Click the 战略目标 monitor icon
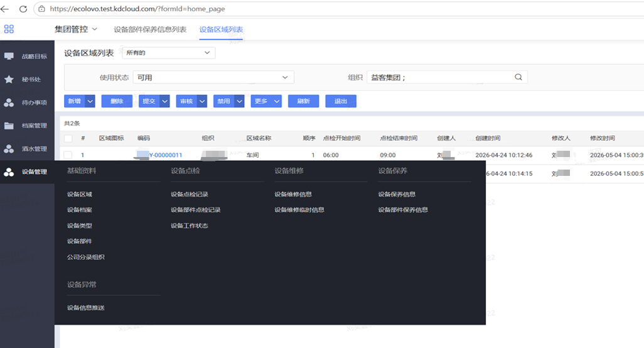The image size is (644, 348). [x=9, y=56]
